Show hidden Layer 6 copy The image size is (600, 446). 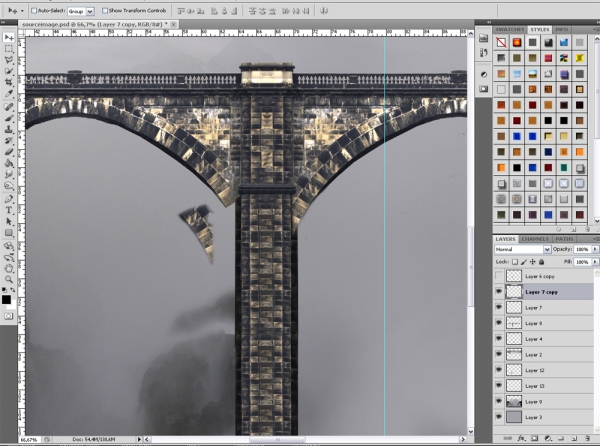pos(499,276)
